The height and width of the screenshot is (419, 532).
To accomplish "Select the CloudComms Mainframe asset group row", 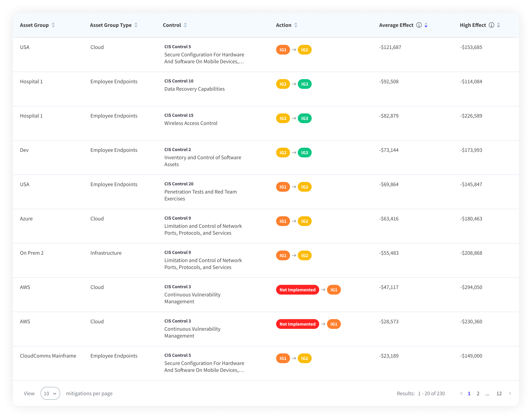I will coord(48,356).
